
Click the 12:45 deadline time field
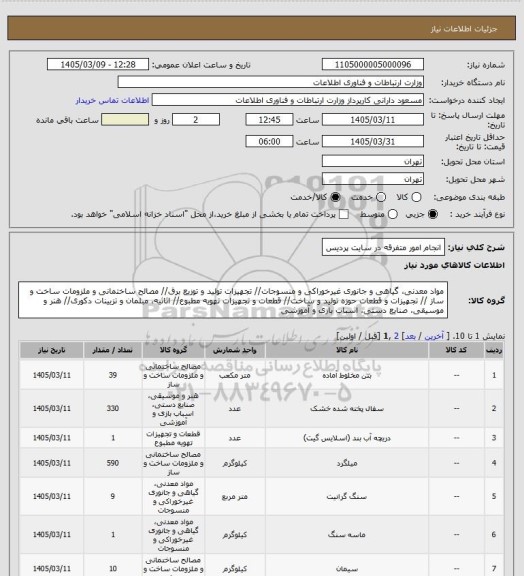point(269,120)
